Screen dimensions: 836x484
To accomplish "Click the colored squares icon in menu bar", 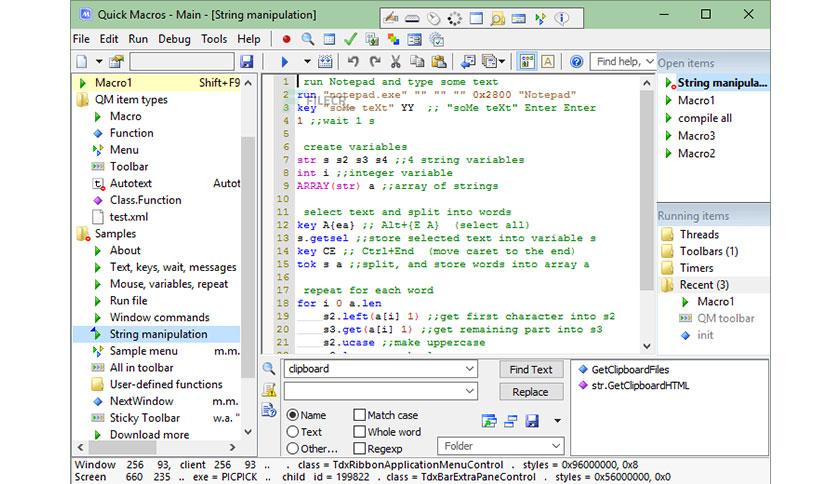I will pyautogui.click(x=393, y=39).
